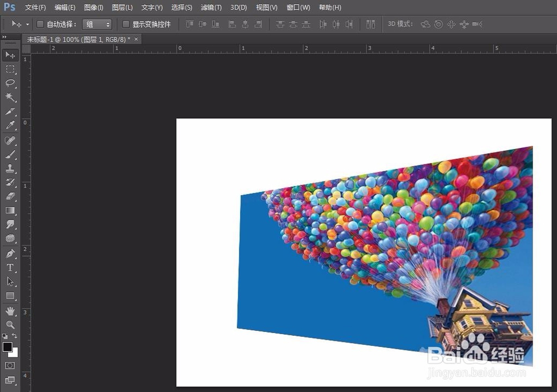This screenshot has height=392, width=557.
Task: Select the Horizontal Type tool
Action: pos(10,268)
